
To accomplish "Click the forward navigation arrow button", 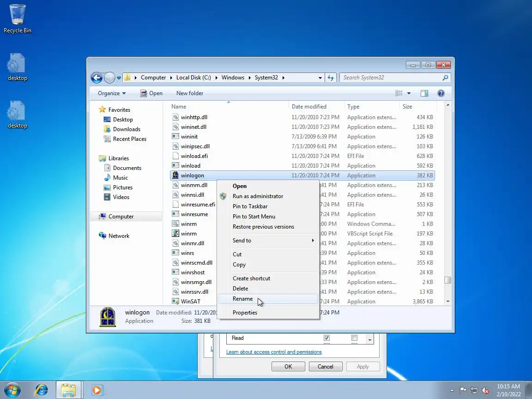I will (x=109, y=78).
